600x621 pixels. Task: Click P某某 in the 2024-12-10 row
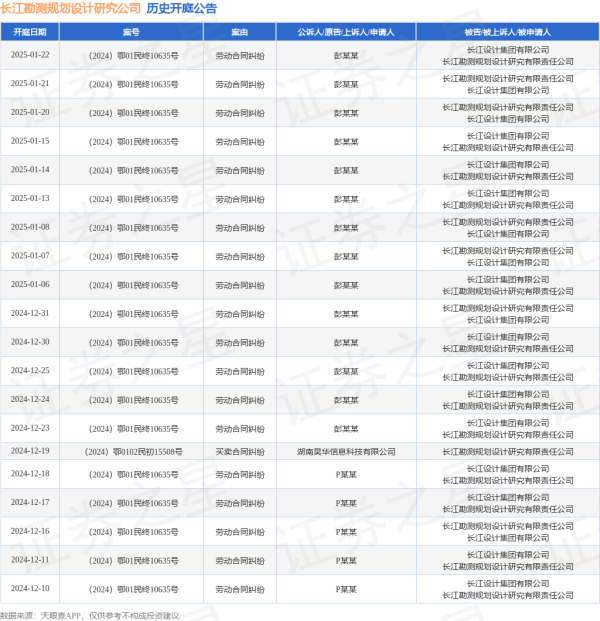click(x=346, y=590)
